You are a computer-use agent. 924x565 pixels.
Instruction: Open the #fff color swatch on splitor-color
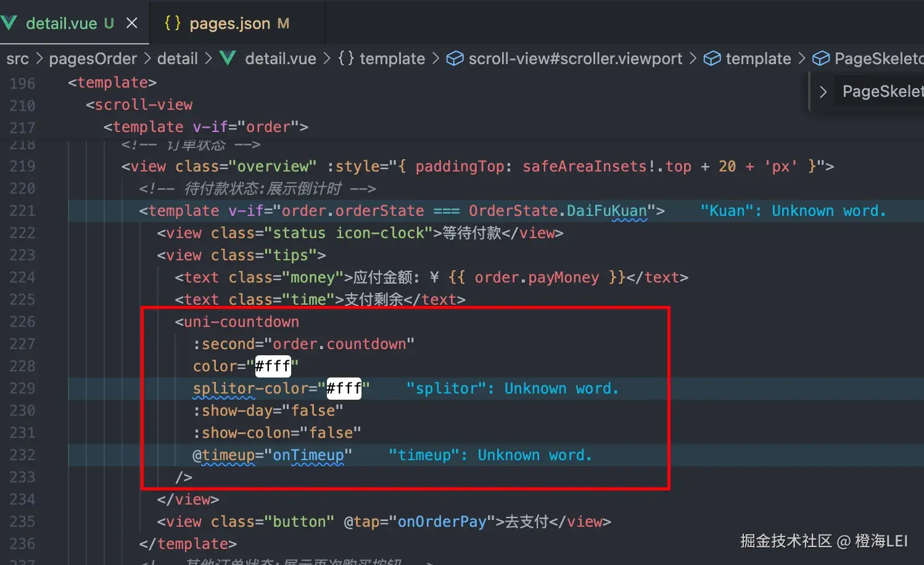(344, 389)
